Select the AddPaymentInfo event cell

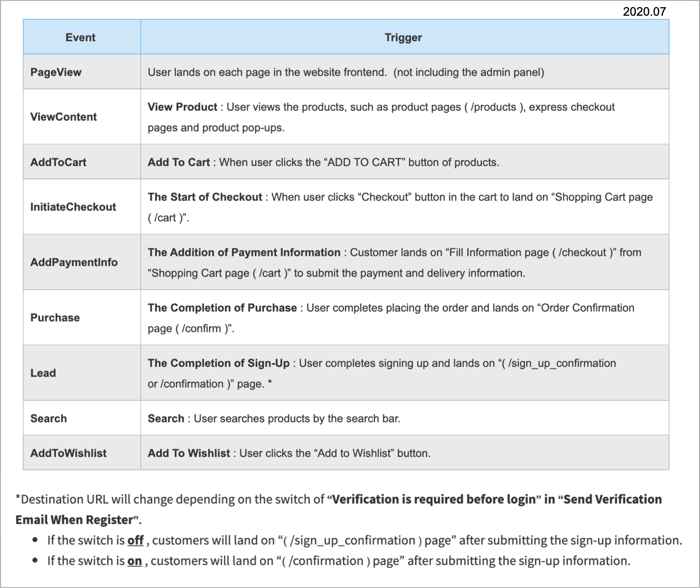pyautogui.click(x=82, y=262)
